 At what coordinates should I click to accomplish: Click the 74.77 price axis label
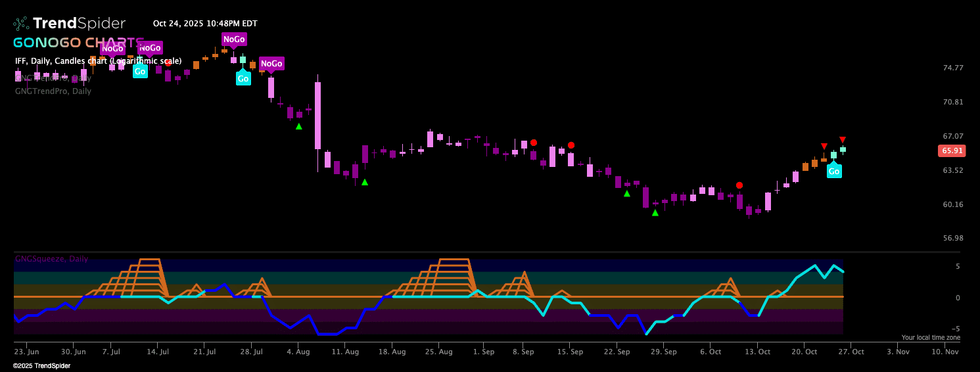click(x=953, y=68)
